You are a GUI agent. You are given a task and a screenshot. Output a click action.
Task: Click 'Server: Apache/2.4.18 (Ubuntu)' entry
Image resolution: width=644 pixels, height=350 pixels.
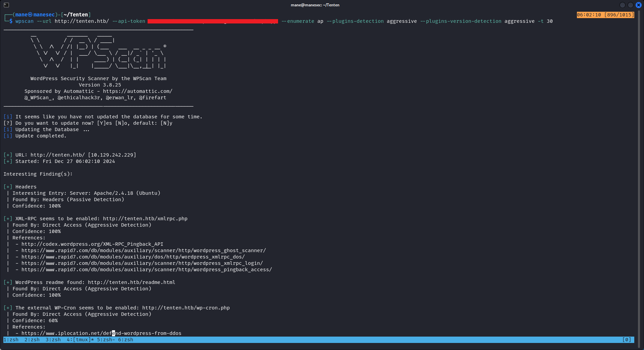(x=115, y=193)
